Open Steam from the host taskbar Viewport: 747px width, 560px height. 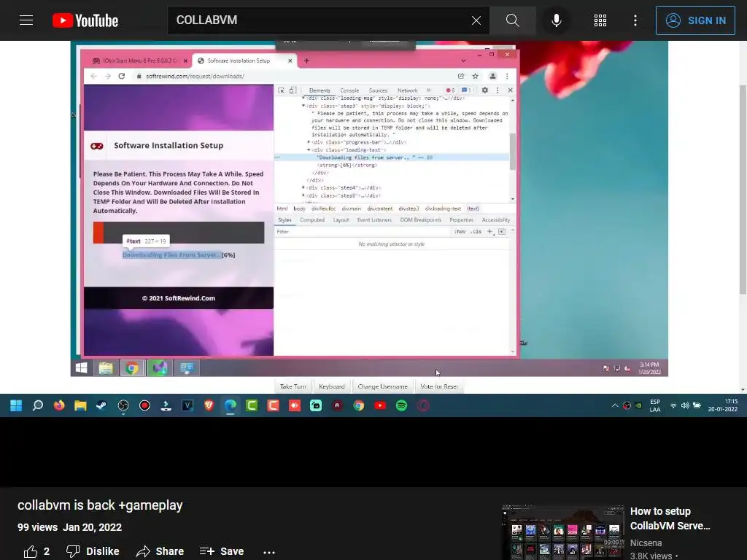101,405
